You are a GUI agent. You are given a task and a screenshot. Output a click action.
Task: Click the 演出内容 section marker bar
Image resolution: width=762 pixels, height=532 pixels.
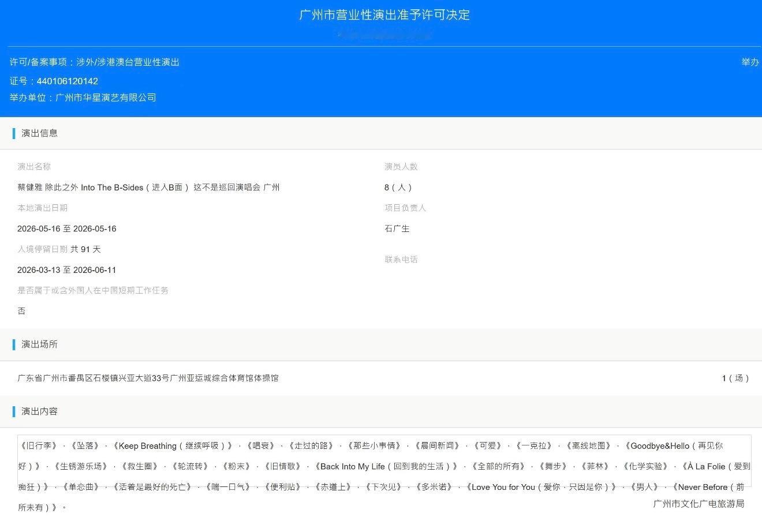click(14, 411)
